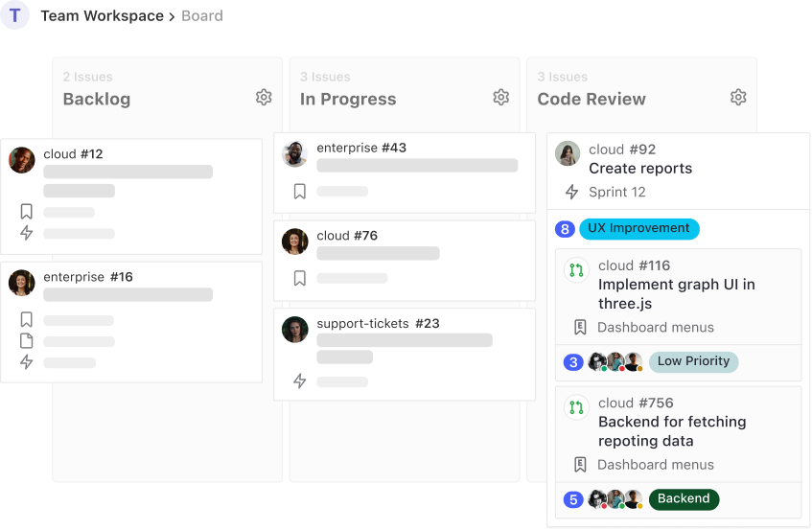Click epic icon beside Dashboard menus on #116
The image size is (812, 530).
580,327
